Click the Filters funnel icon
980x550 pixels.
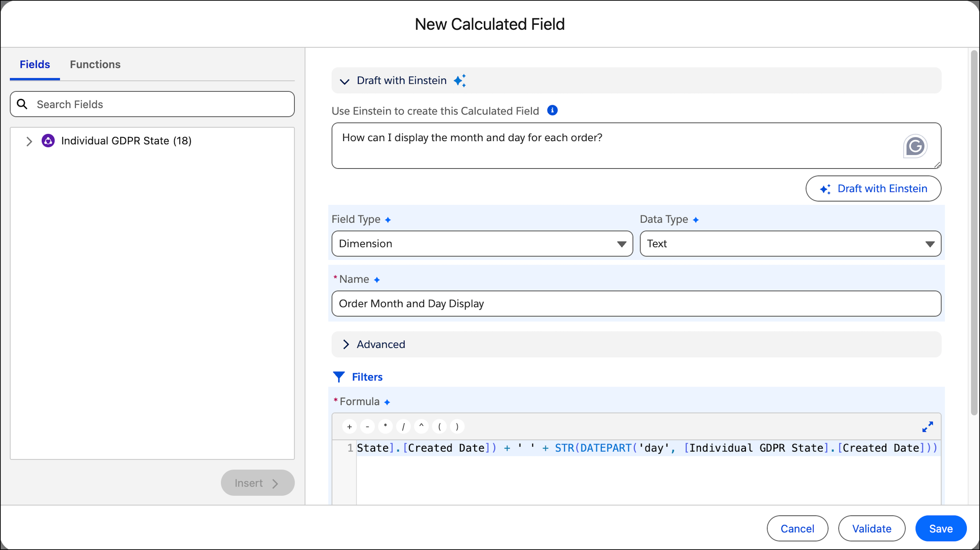pyautogui.click(x=339, y=377)
